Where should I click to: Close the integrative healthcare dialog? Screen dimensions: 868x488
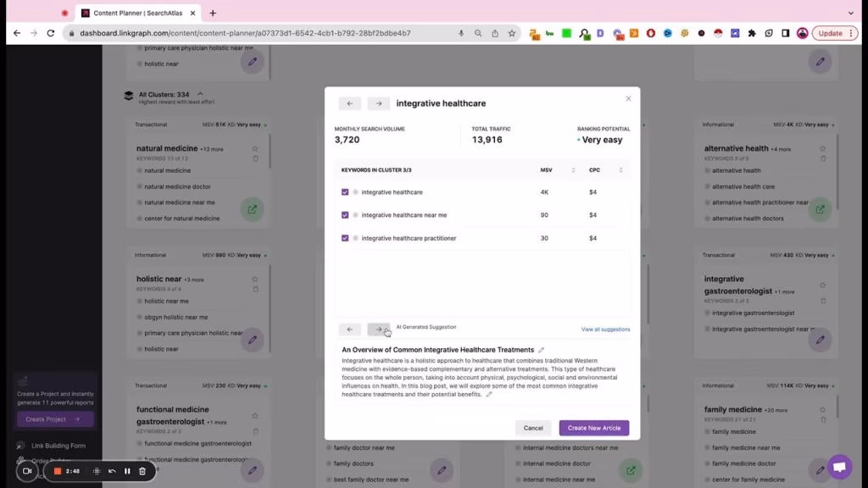(628, 98)
